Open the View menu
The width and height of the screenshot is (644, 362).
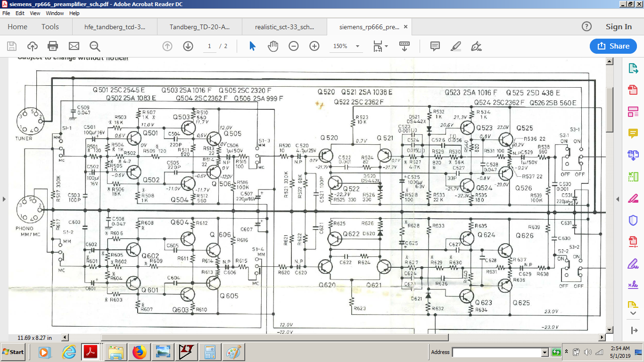click(x=35, y=13)
